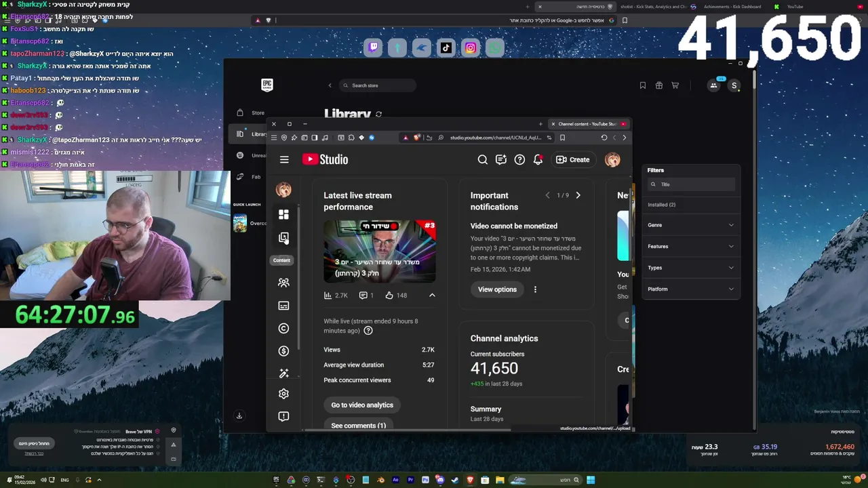Screen dimensions: 868x488
Task: Click View options in notifications card
Action: tap(497, 289)
